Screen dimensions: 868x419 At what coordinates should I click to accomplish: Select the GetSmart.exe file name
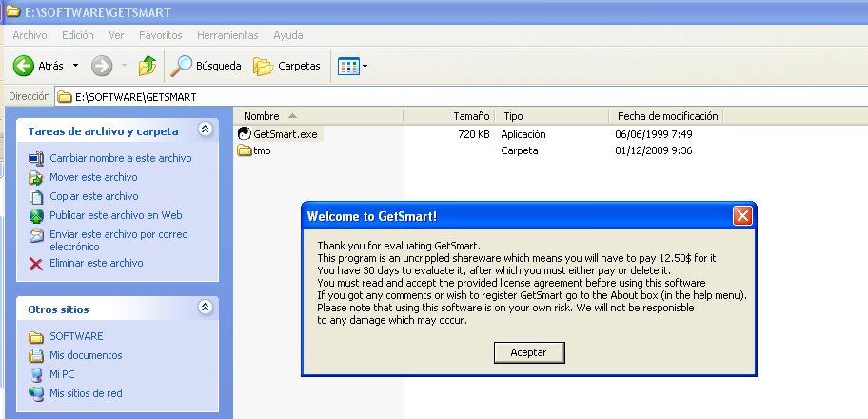(286, 134)
